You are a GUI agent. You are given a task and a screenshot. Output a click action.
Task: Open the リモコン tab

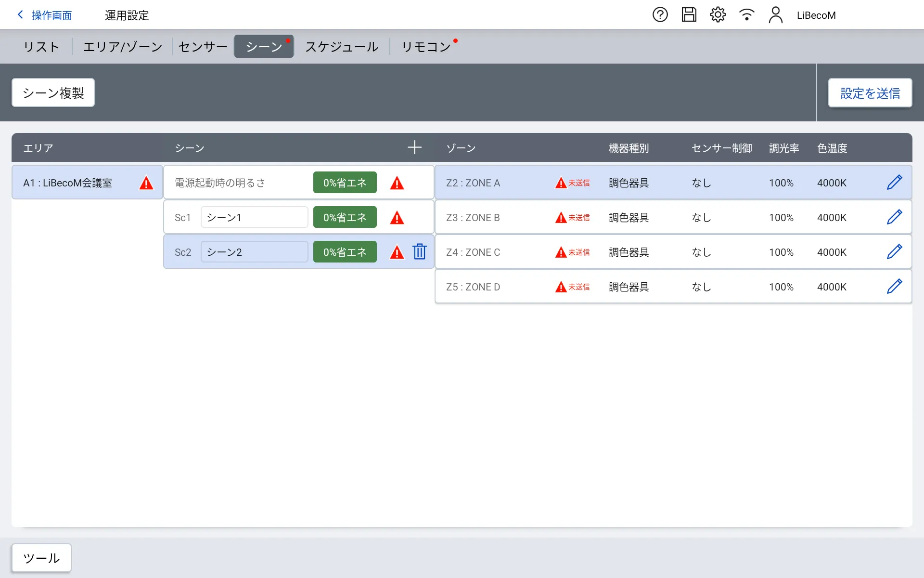point(426,47)
